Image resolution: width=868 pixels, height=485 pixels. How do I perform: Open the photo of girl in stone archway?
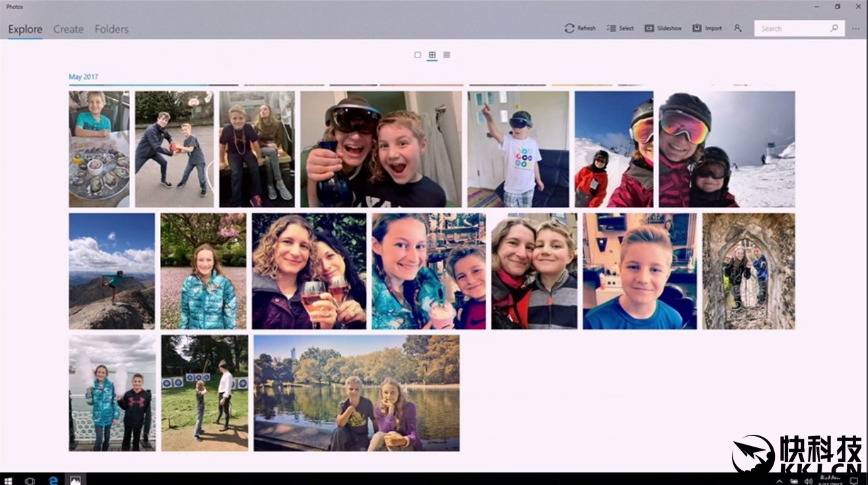(748, 271)
